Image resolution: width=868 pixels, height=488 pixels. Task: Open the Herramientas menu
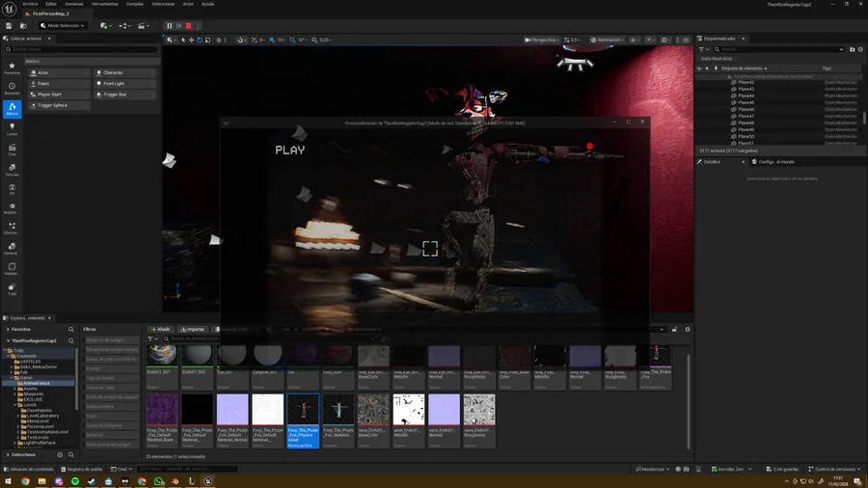pos(104,4)
